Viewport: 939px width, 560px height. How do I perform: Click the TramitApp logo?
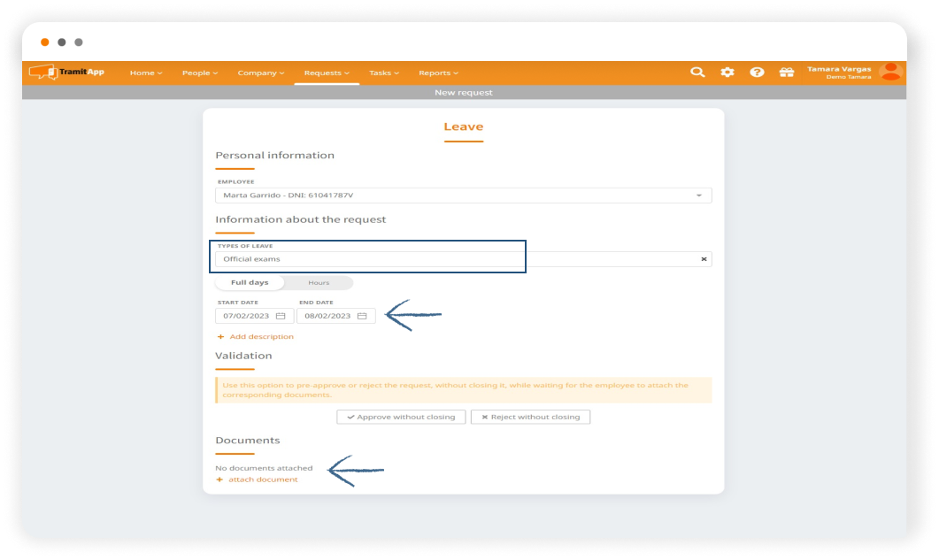click(66, 72)
